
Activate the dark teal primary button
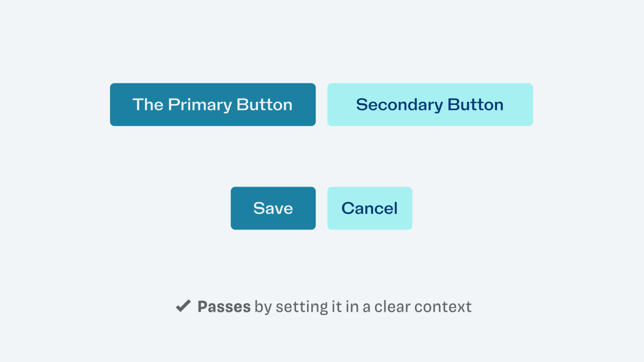213,104
